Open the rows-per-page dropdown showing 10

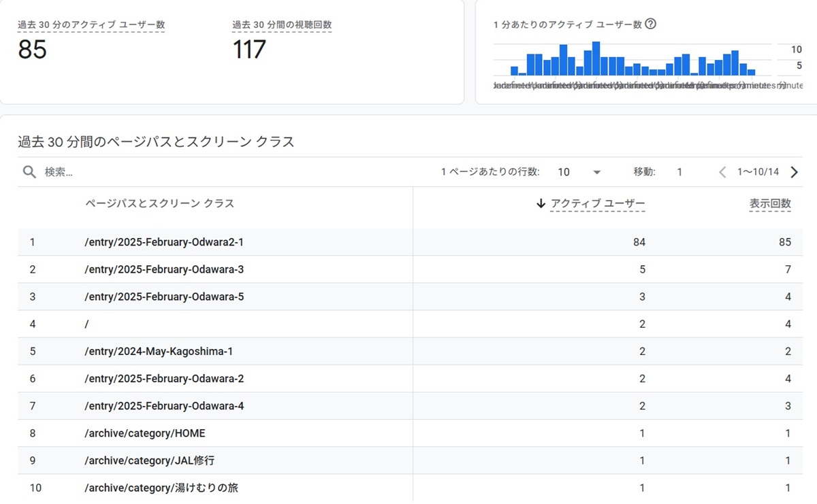point(580,172)
